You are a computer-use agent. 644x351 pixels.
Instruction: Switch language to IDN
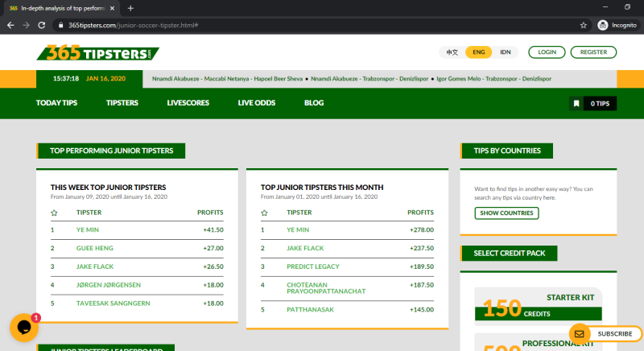[x=506, y=52]
